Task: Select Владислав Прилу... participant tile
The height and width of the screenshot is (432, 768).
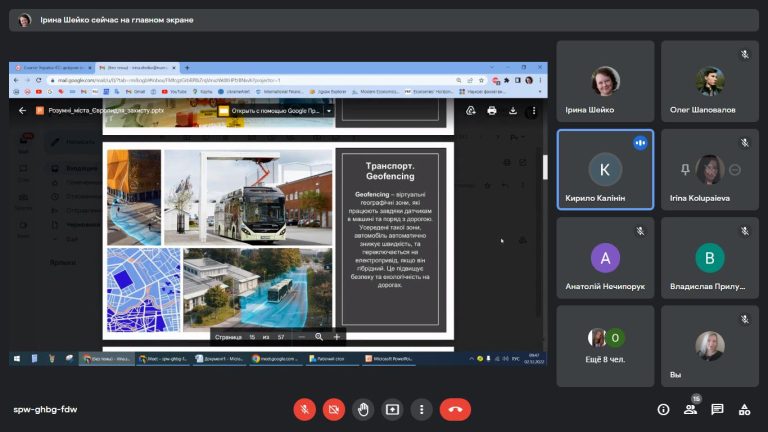Action: click(x=710, y=258)
